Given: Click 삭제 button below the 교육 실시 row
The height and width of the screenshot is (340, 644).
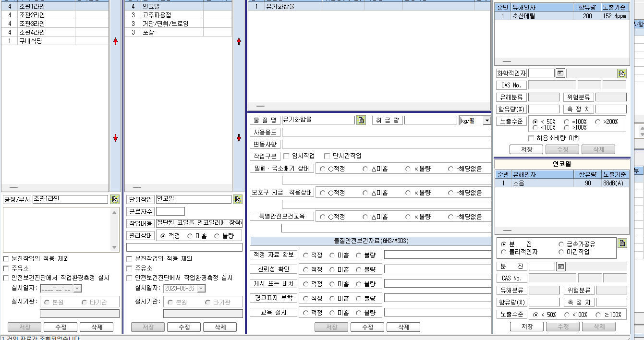Looking at the screenshot, I should [x=404, y=327].
